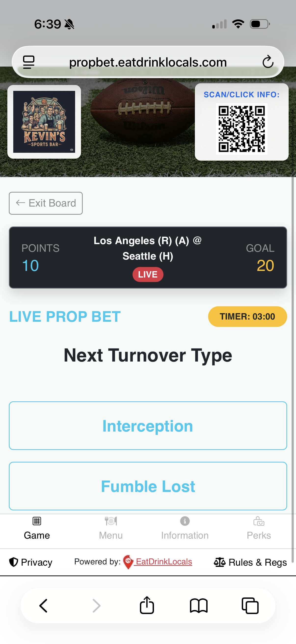
Task: Tap the Information info icon
Action: click(x=185, y=521)
